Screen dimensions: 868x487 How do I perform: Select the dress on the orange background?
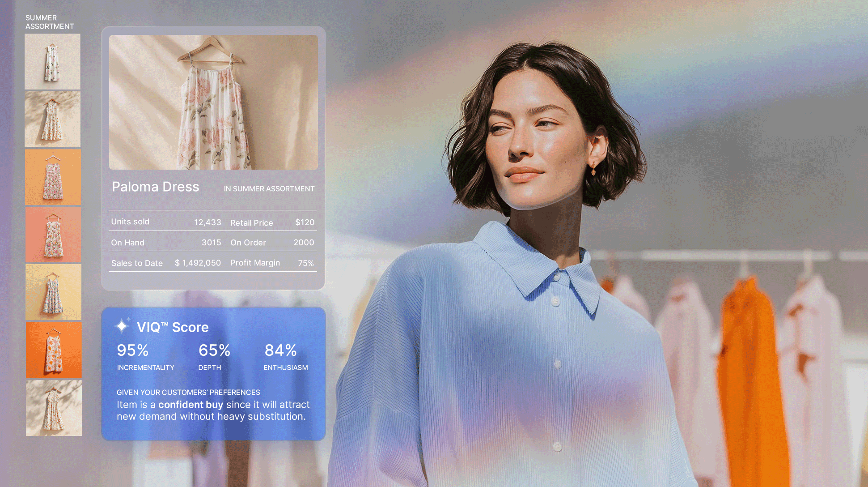click(53, 177)
